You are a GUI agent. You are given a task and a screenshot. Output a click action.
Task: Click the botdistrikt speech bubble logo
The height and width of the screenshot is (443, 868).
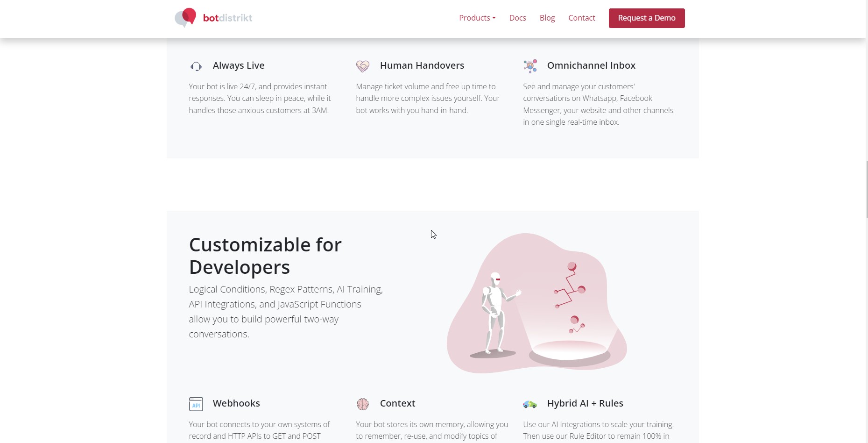pyautogui.click(x=185, y=18)
